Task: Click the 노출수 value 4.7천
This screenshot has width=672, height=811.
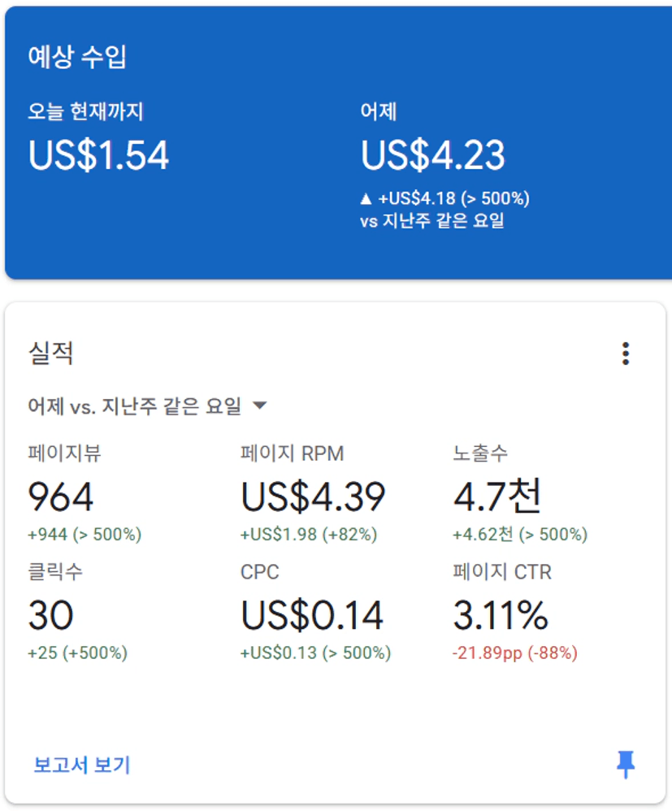Action: tap(497, 496)
